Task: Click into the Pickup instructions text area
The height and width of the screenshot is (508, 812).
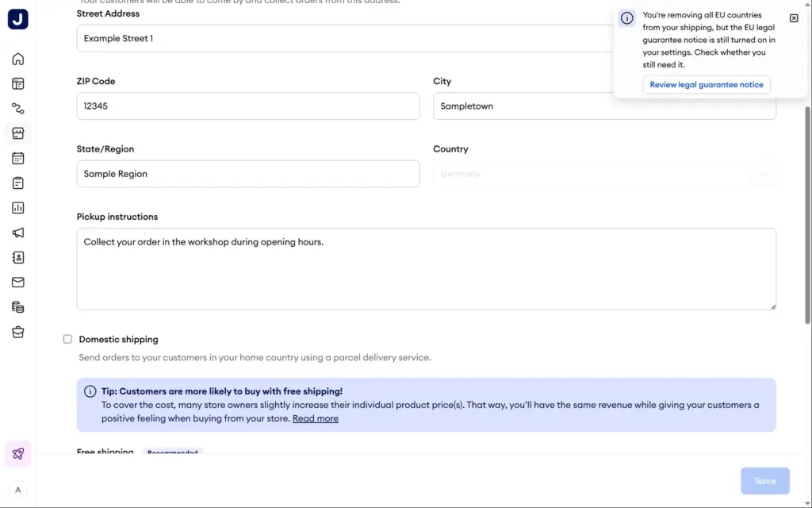Action: (x=426, y=269)
